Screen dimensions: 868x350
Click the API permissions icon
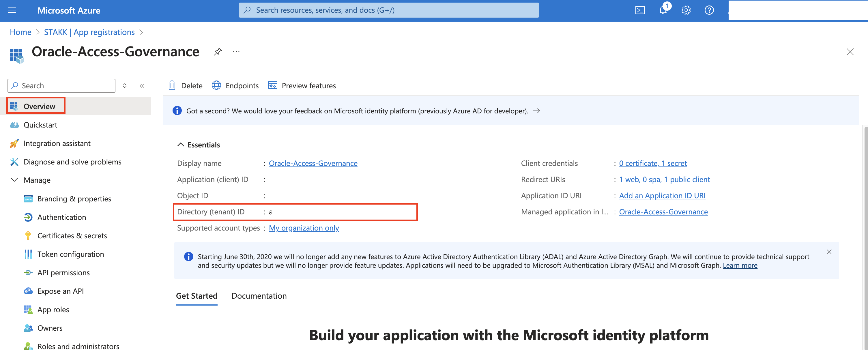pyautogui.click(x=28, y=272)
